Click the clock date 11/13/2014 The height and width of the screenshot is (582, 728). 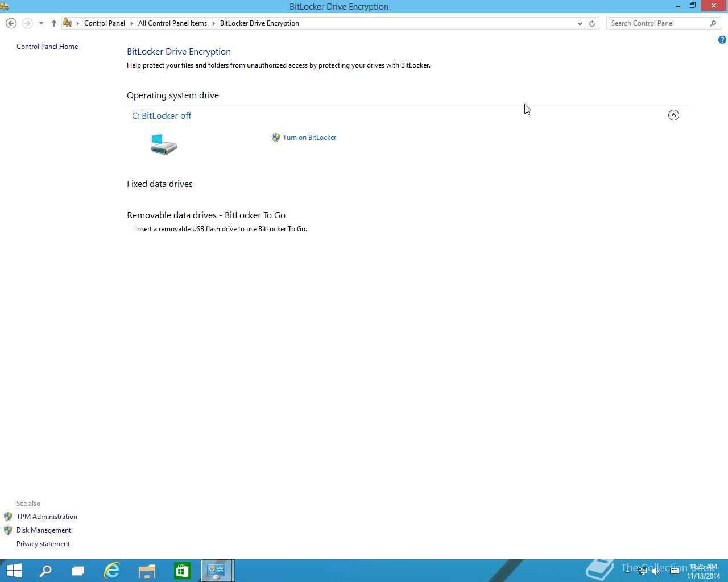(x=704, y=576)
